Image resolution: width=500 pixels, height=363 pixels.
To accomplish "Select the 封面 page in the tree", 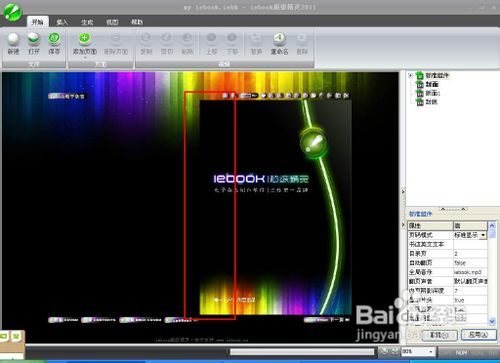I will [432, 84].
